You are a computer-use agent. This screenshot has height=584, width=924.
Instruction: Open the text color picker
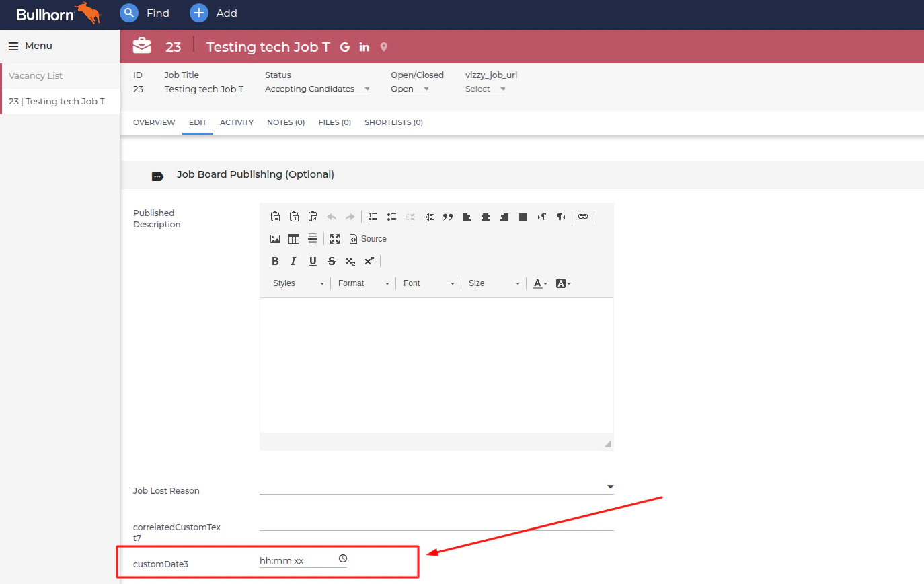pos(540,283)
